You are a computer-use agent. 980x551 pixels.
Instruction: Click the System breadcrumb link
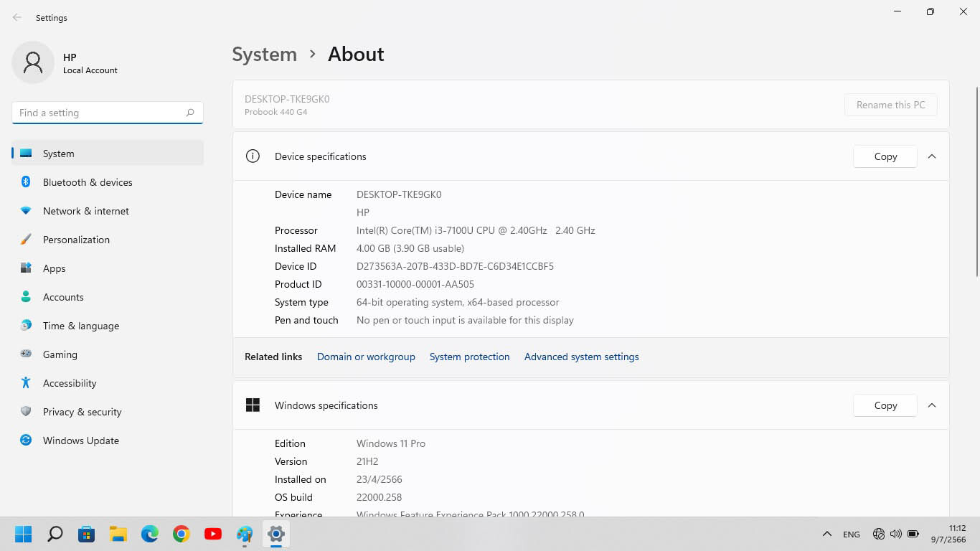point(265,55)
